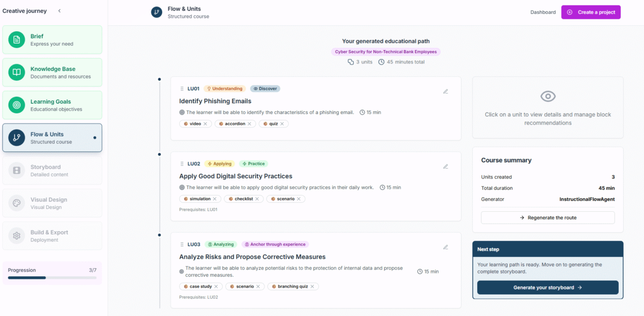Screen dimensions: 644x316
Task: Click the Brief document icon in sidebar
Action: pyautogui.click(x=17, y=40)
